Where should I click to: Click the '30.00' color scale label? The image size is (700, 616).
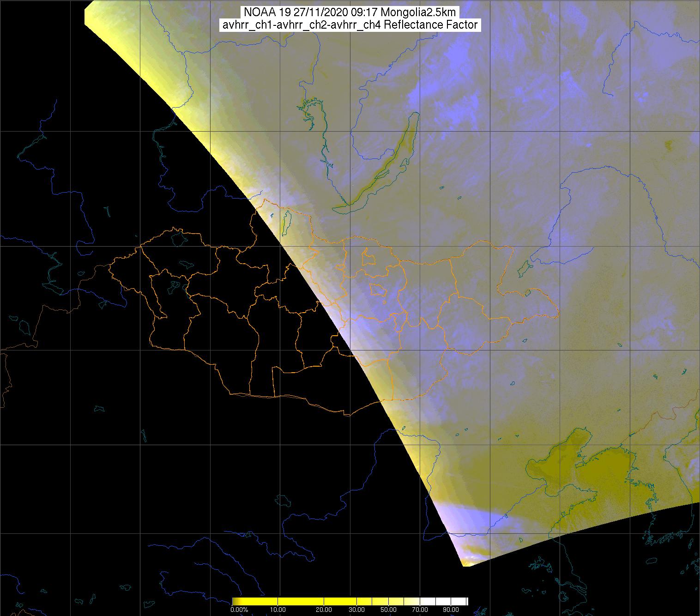point(357,610)
